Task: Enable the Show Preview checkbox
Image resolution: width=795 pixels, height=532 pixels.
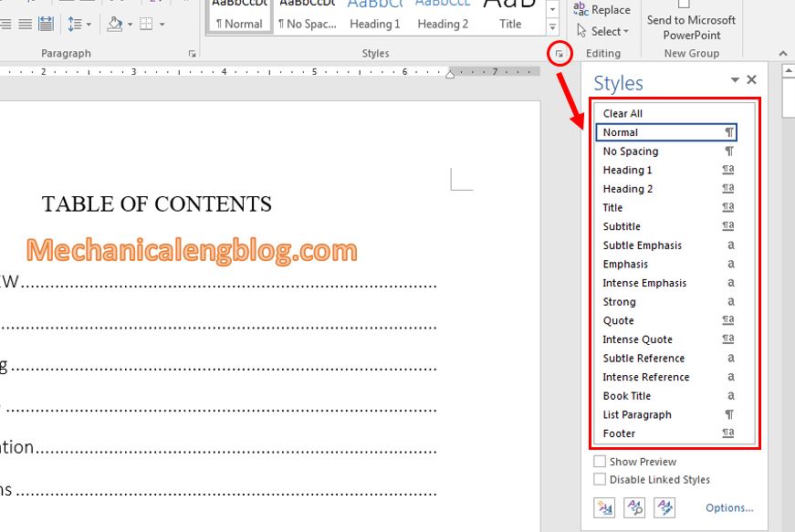Action: (600, 461)
